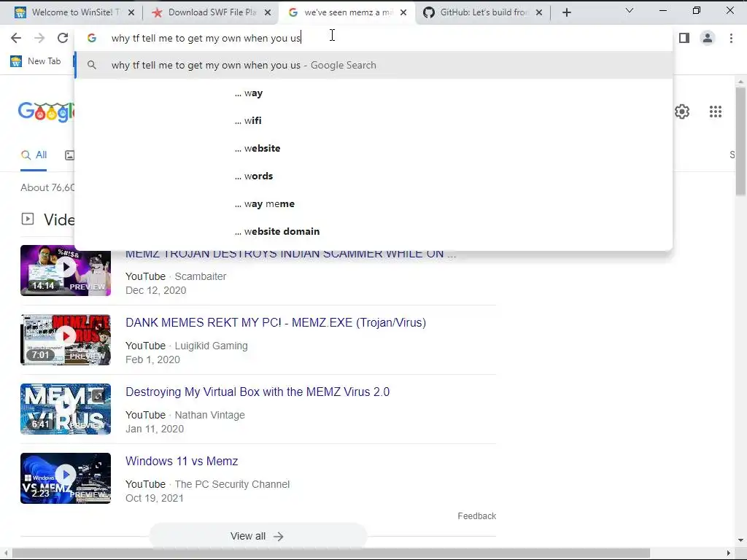
Task: Click the 'Luigikid Gaming' channel text
Action: pyautogui.click(x=211, y=346)
